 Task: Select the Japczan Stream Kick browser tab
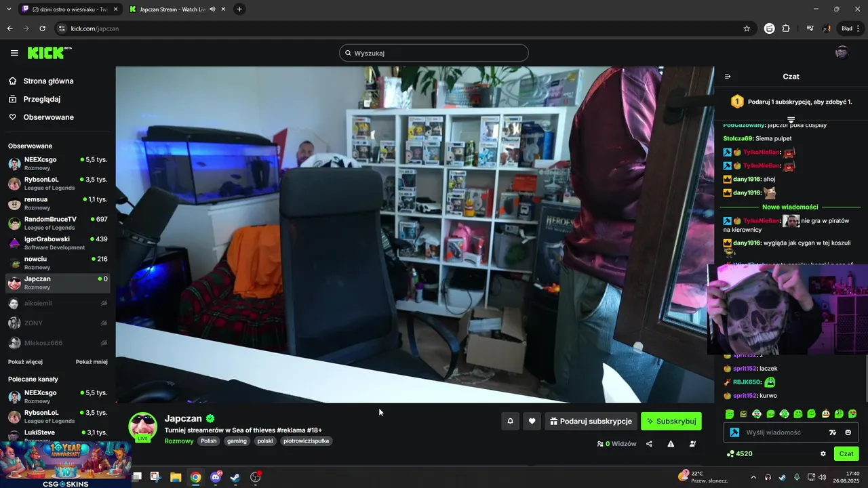pyautogui.click(x=176, y=9)
